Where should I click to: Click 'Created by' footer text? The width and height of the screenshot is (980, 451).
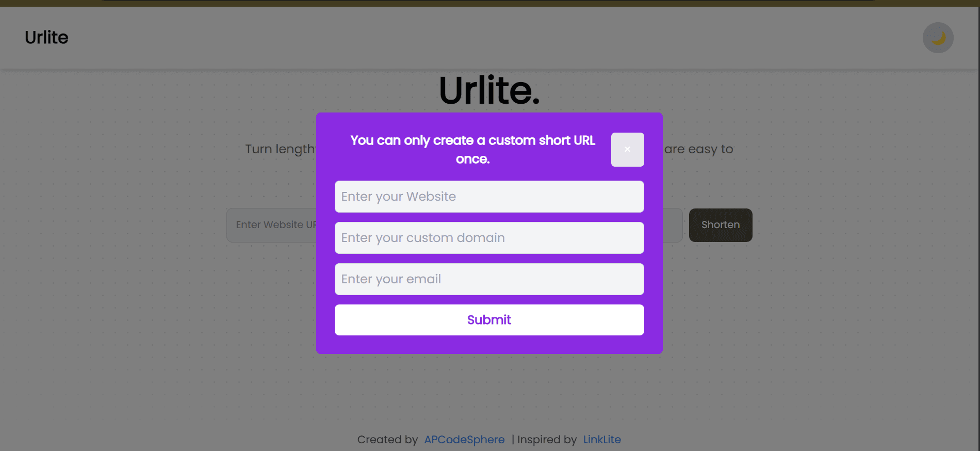(x=387, y=439)
